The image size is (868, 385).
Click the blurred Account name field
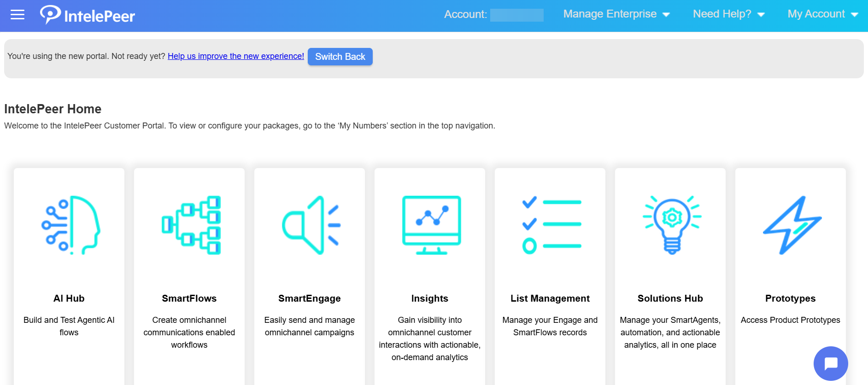click(516, 15)
